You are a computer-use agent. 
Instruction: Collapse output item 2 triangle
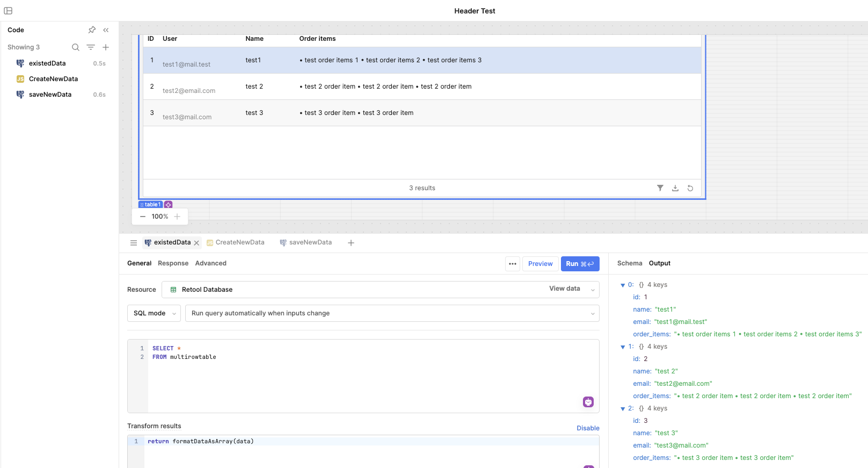pos(623,409)
